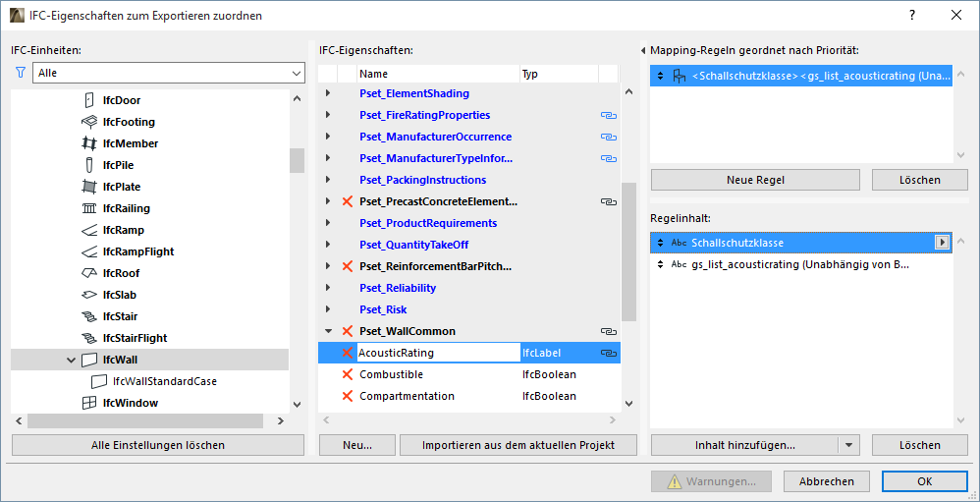Click the AcousticRating name field

[437, 353]
